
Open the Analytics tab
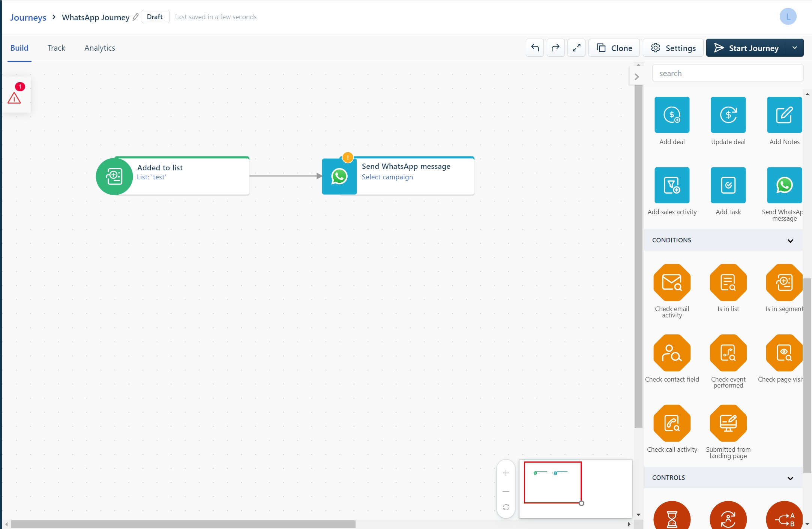click(99, 48)
